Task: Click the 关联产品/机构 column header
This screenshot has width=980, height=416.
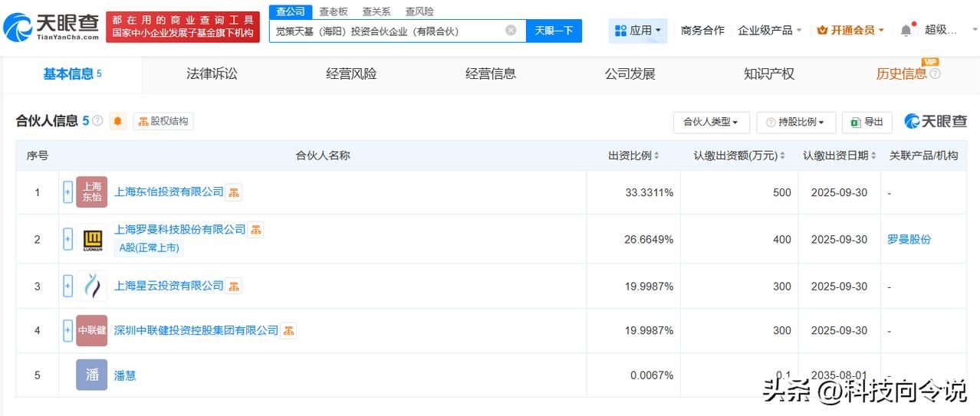Action: point(923,156)
